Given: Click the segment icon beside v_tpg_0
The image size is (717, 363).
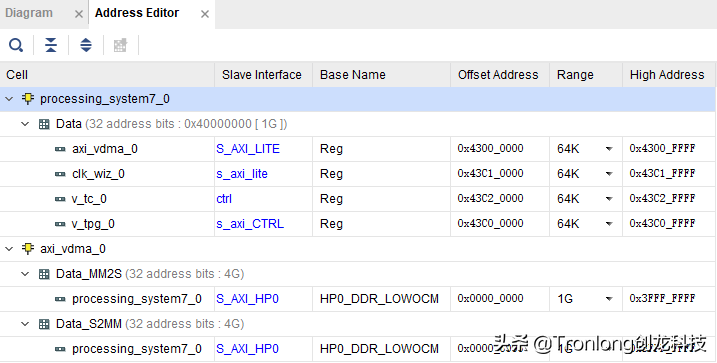Looking at the screenshot, I should point(60,224).
